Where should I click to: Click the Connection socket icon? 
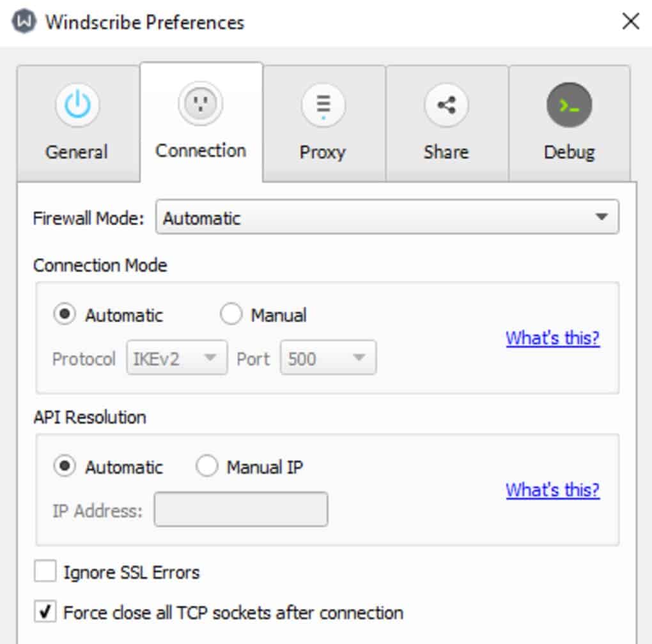point(201,103)
